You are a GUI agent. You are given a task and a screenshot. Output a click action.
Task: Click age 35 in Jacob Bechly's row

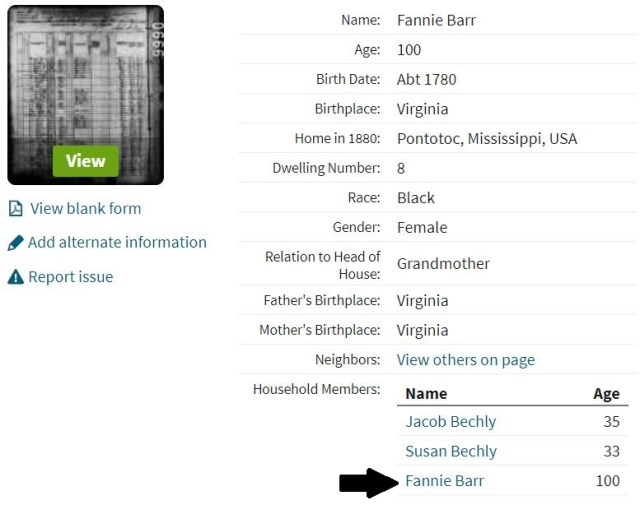tap(611, 422)
